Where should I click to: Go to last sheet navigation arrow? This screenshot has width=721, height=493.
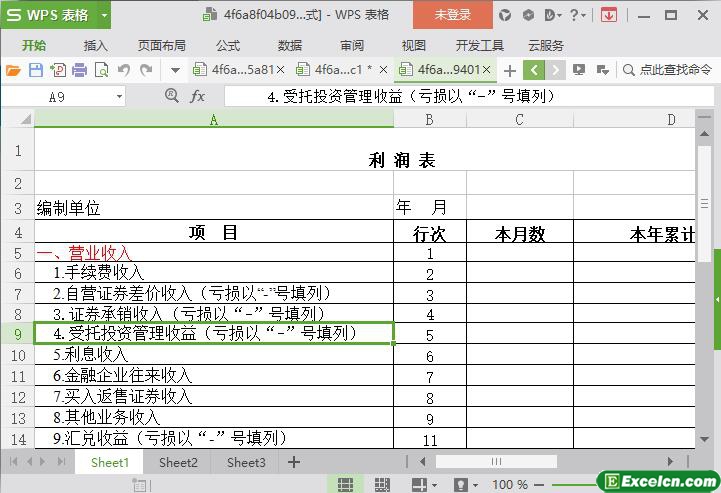pos(61,461)
